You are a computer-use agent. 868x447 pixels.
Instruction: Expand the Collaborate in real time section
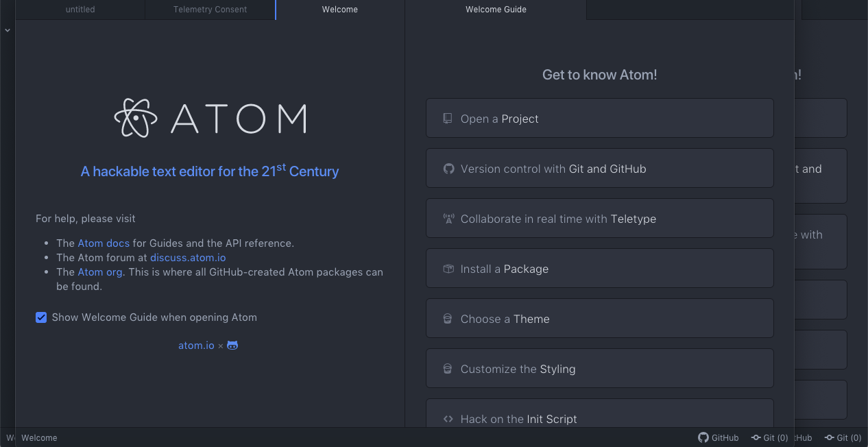click(599, 219)
